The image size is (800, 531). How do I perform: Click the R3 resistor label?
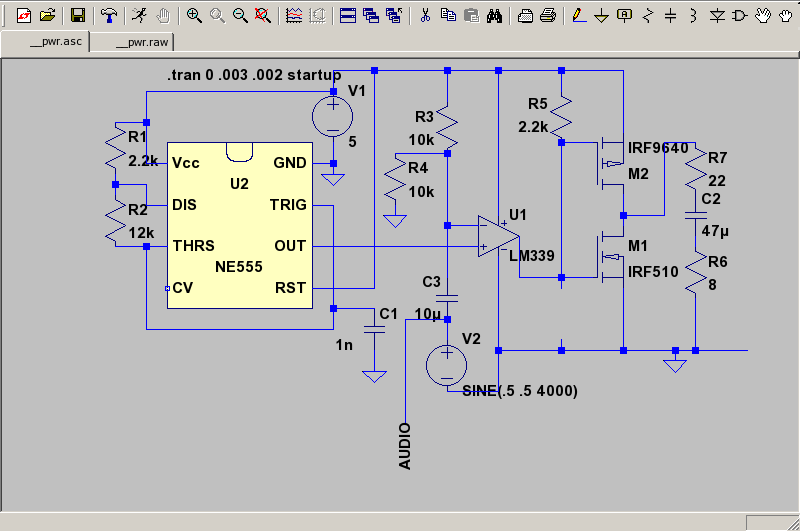click(x=424, y=117)
